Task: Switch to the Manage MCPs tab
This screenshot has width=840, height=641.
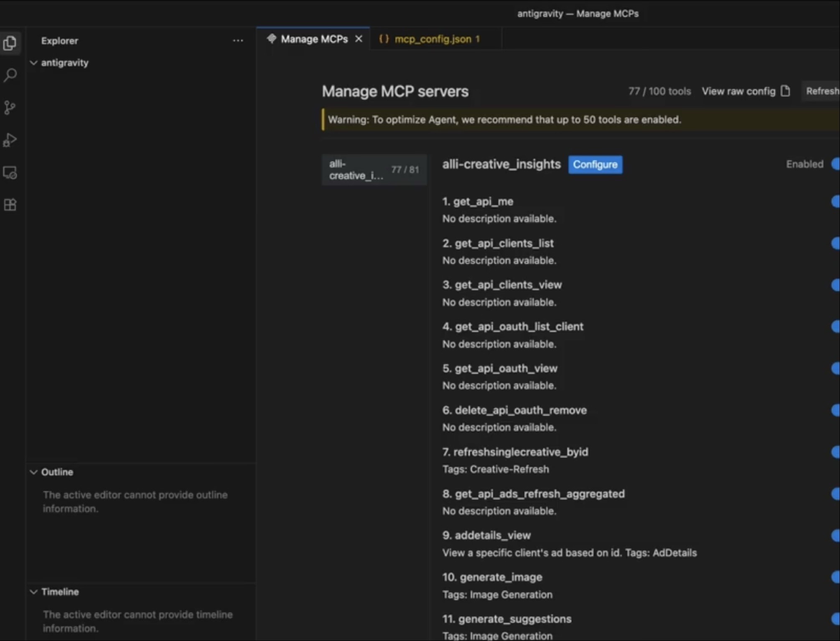Action: coord(313,39)
